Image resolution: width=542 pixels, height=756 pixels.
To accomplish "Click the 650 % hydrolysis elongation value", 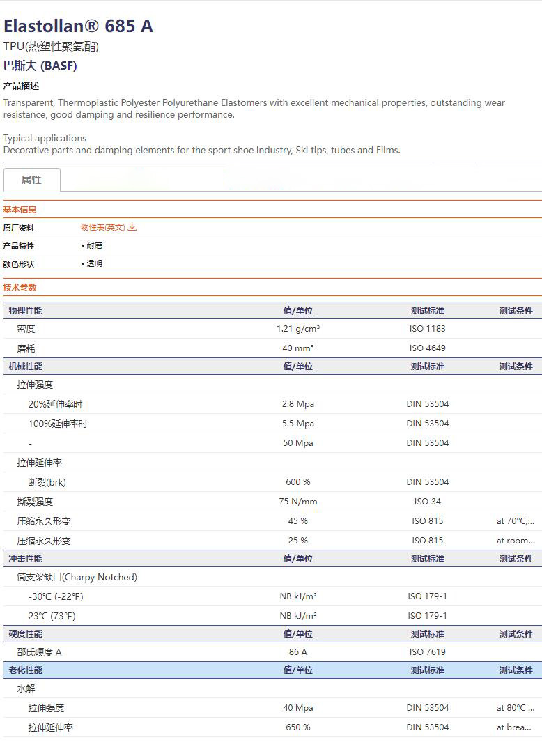I will pos(298,727).
